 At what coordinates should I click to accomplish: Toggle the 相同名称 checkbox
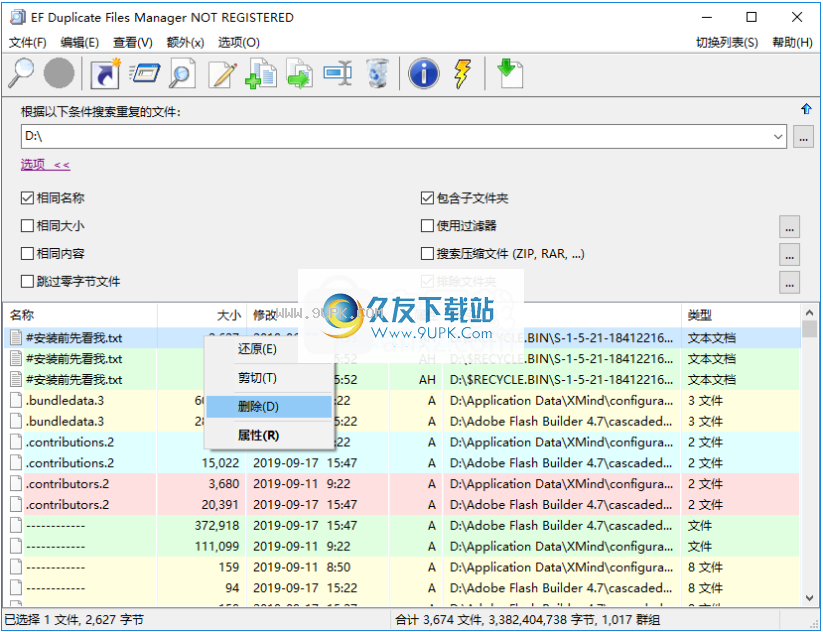point(27,198)
